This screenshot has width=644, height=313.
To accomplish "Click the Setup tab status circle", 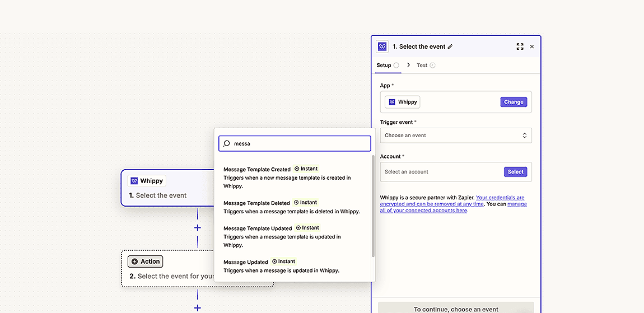I will point(396,66).
